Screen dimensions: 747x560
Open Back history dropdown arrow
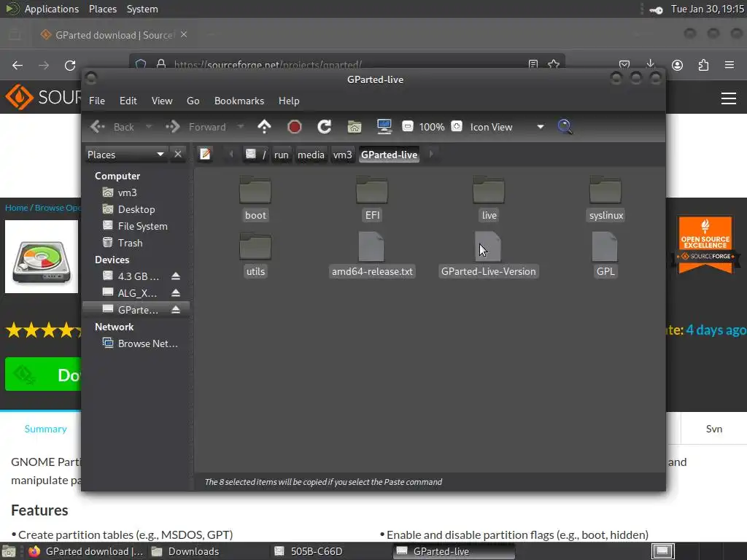149,127
